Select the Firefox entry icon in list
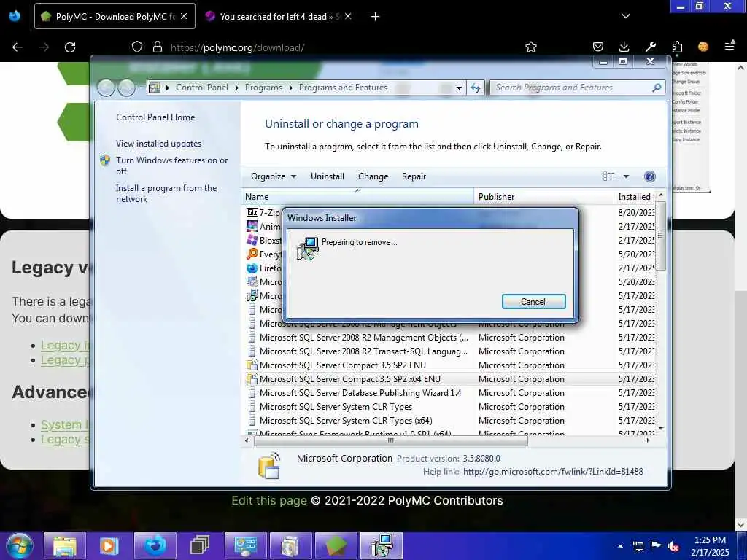The height and width of the screenshot is (560, 747). pos(252,268)
